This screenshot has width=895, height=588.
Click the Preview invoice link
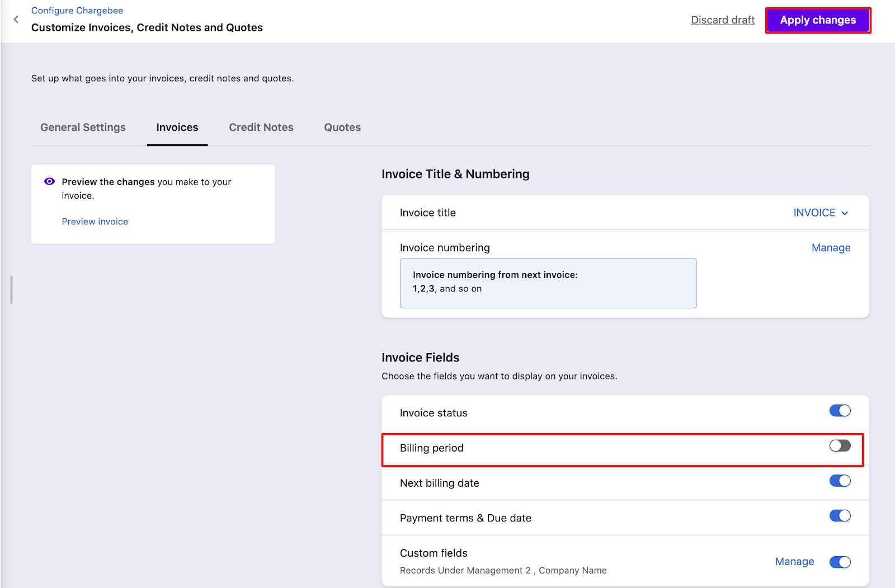click(x=95, y=222)
